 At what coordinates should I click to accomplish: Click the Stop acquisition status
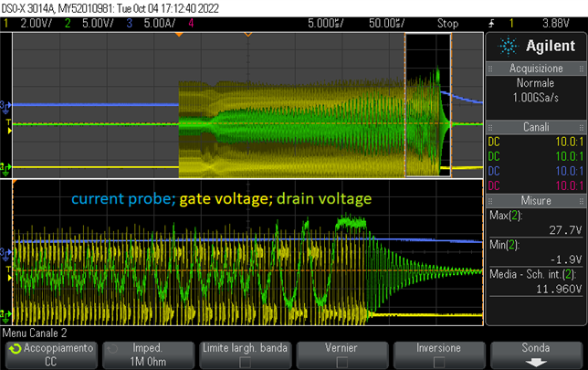tap(447, 23)
